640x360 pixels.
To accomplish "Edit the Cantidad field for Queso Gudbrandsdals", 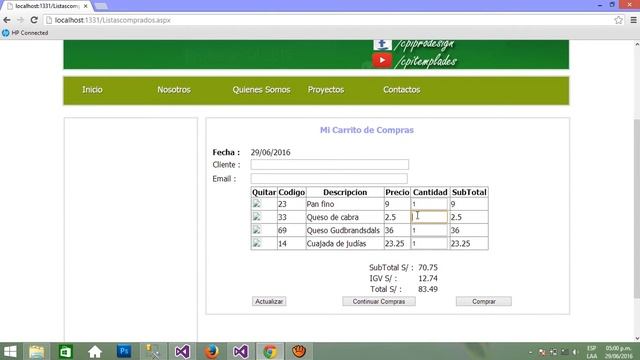I will [x=429, y=230].
